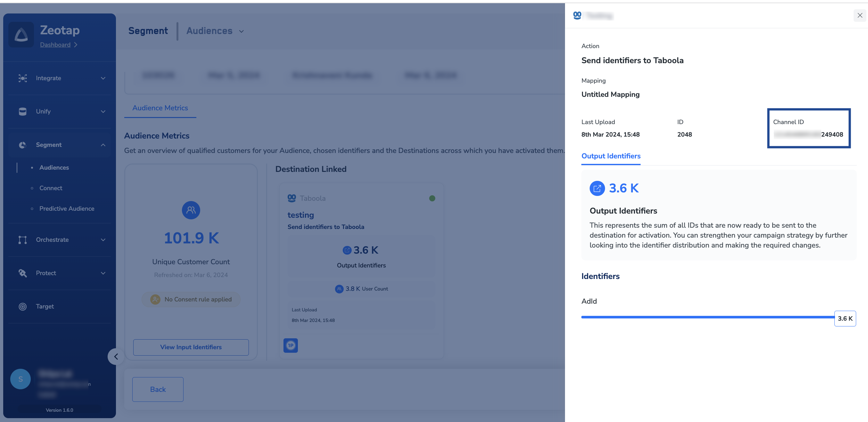Collapse the sidebar with arrow button
The height and width of the screenshot is (422, 868).
click(116, 357)
